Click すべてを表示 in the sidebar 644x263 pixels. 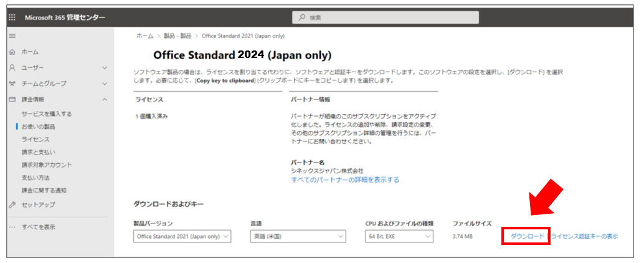coord(38,227)
